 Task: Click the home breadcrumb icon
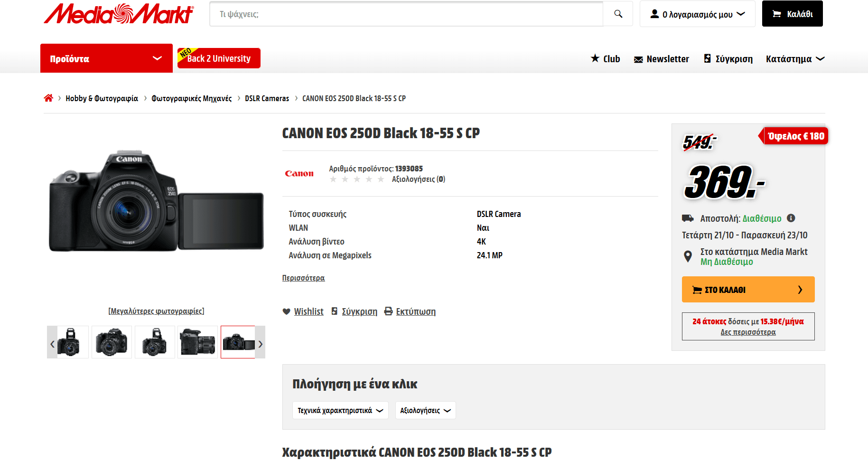pyautogui.click(x=48, y=98)
